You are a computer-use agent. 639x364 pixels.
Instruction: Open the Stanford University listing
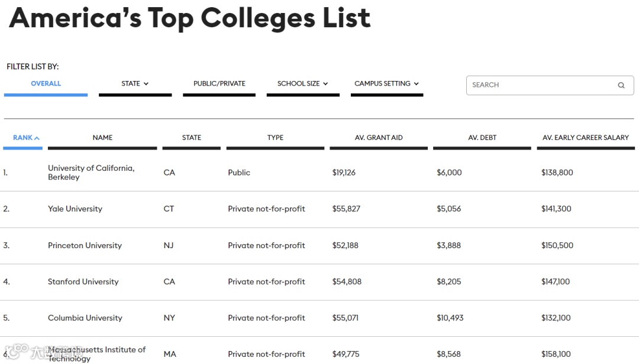[x=83, y=282]
